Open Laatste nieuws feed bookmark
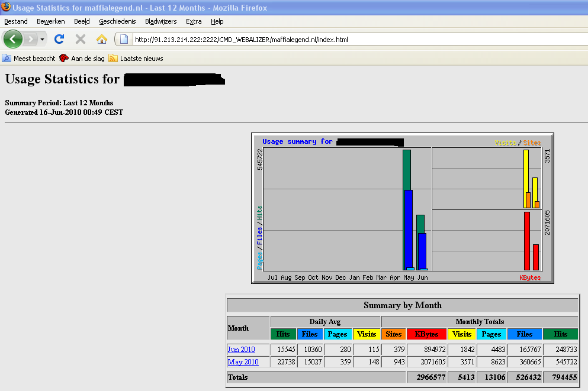The width and height of the screenshot is (588, 391). point(136,59)
